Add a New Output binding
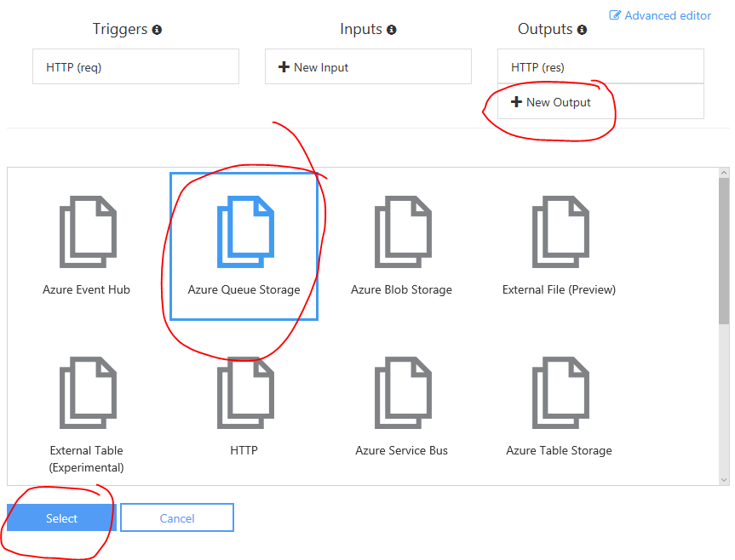The height and width of the screenshot is (560, 735). point(600,101)
